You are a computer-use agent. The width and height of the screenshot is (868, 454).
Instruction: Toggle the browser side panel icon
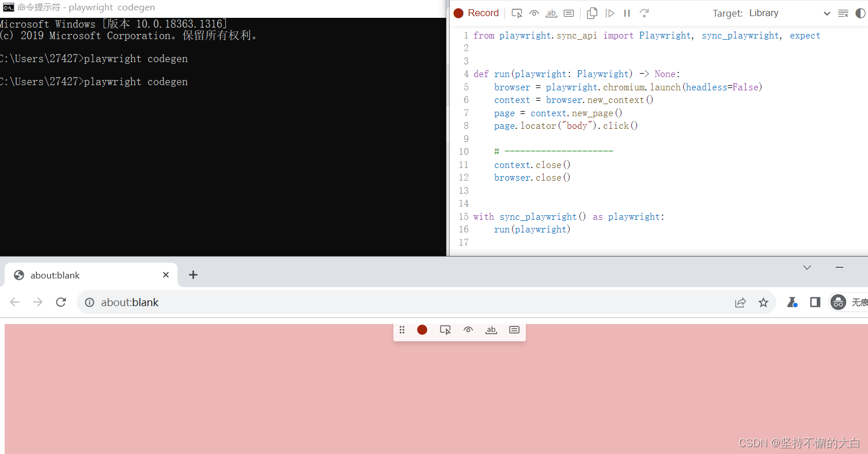pyautogui.click(x=815, y=302)
